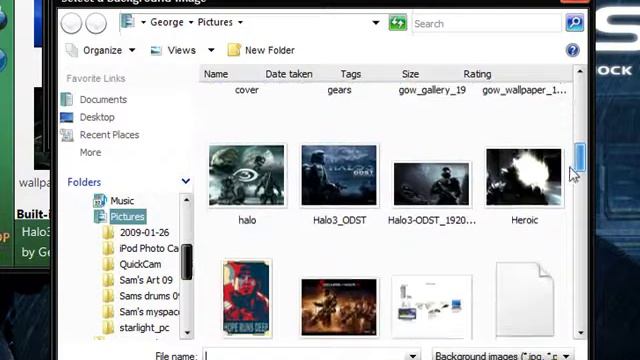Click the Forward navigation arrow button

[96, 23]
